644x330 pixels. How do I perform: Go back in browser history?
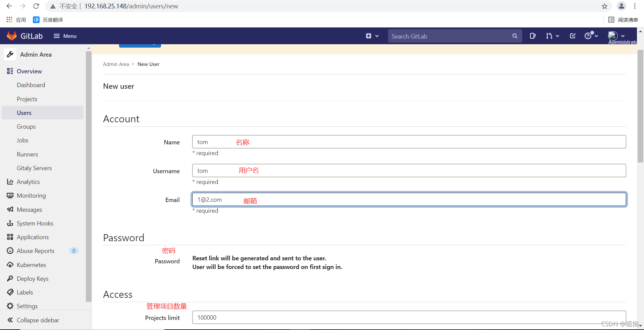(x=9, y=6)
